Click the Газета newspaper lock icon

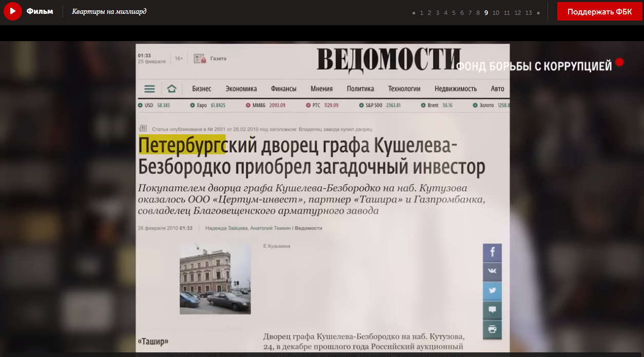click(200, 59)
